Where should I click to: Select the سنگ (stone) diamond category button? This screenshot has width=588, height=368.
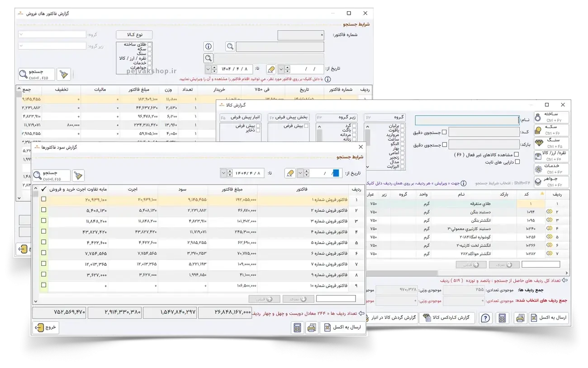[551, 143]
